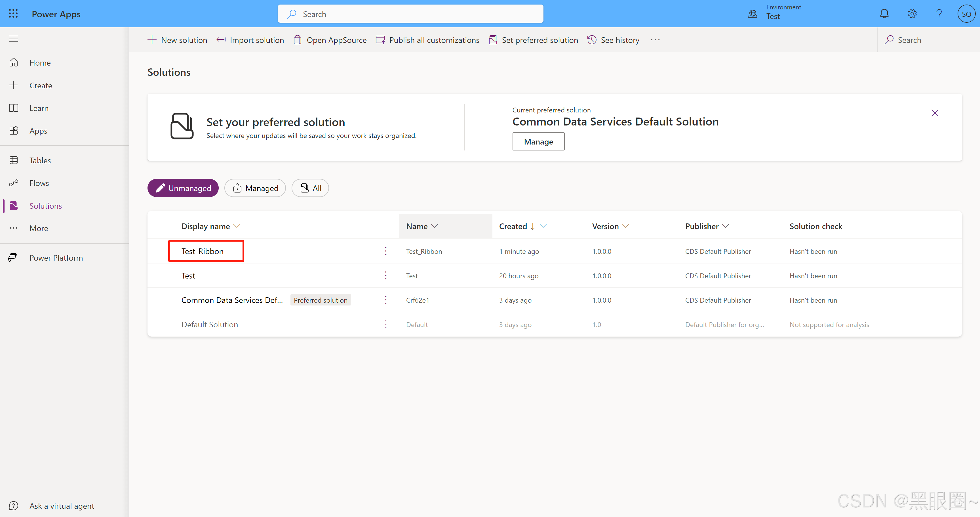Switch to the Unmanaged filter
Image resolution: width=980 pixels, height=517 pixels.
pos(183,188)
